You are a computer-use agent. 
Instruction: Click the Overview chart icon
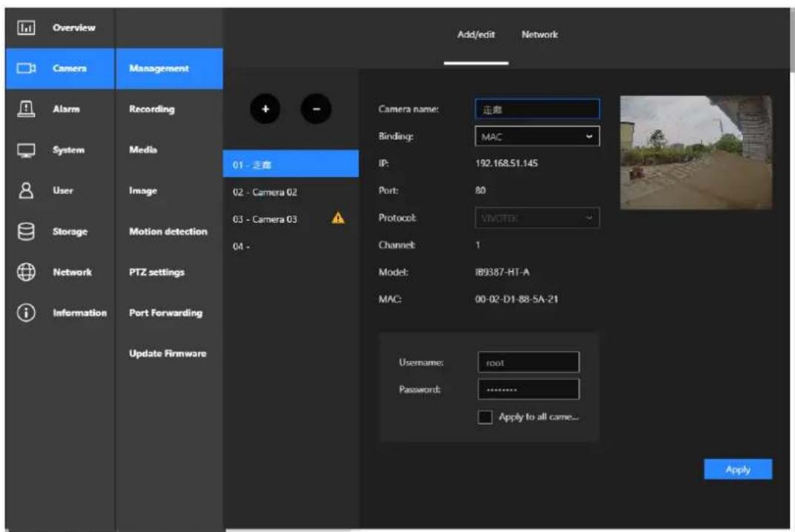click(26, 27)
